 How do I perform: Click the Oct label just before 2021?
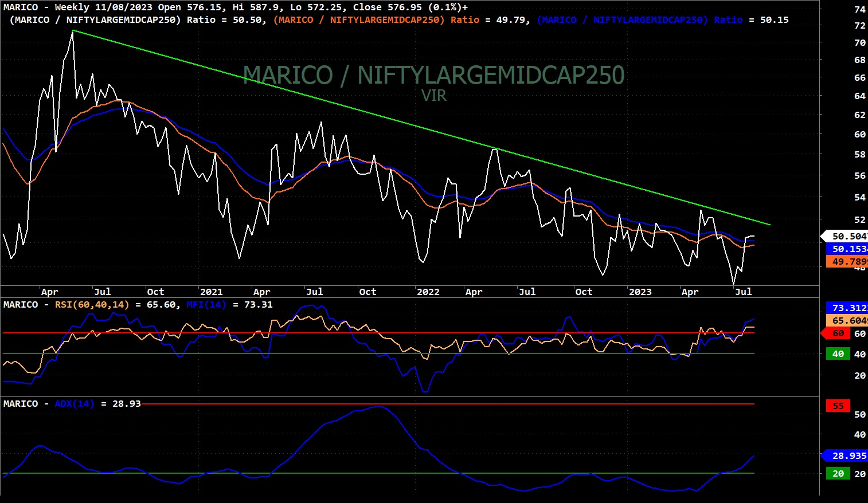(x=155, y=292)
